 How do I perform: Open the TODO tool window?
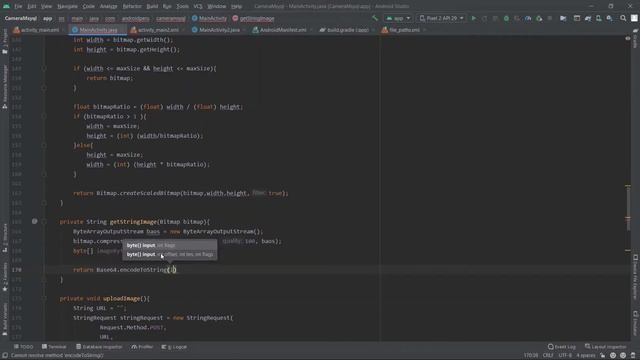coord(24,347)
